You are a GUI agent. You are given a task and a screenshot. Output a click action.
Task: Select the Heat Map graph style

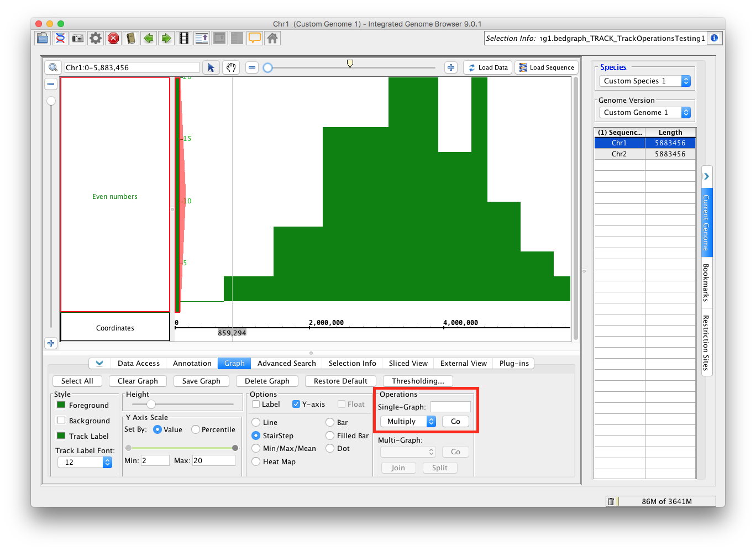tap(256, 461)
